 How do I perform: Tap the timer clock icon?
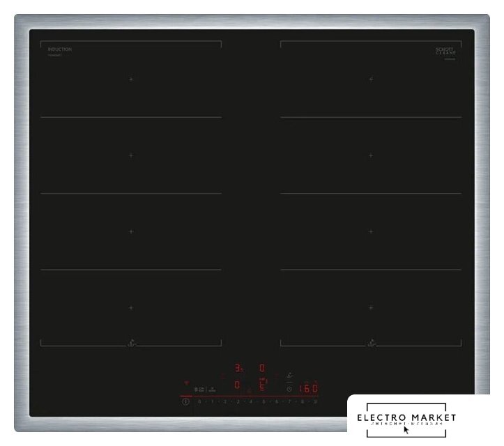click(x=289, y=389)
